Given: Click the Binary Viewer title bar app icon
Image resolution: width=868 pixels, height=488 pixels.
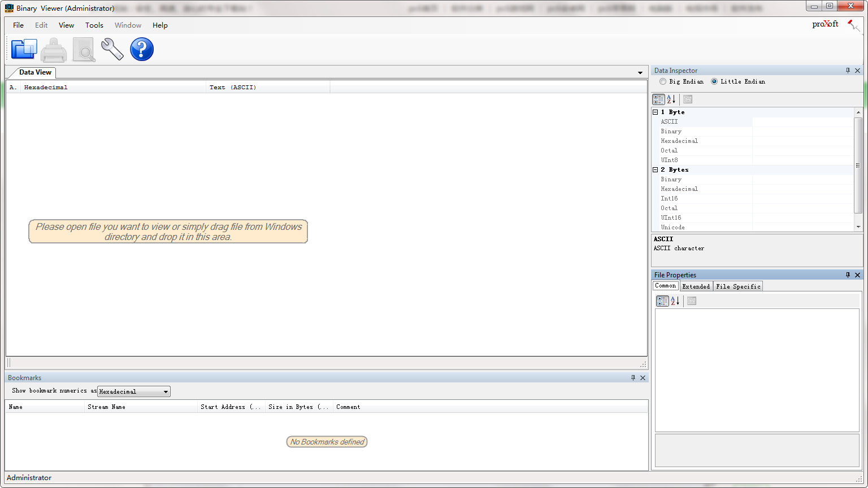Looking at the screenshot, I should (x=9, y=8).
